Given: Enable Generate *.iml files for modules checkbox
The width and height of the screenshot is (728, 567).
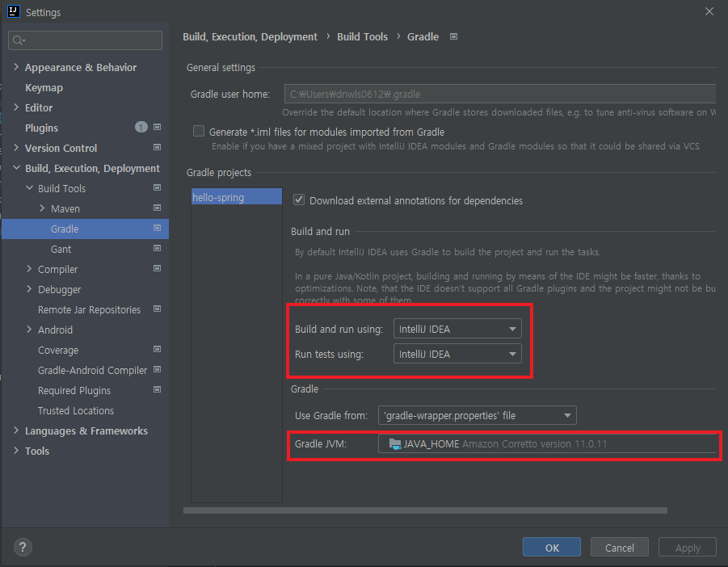Looking at the screenshot, I should coord(199,132).
